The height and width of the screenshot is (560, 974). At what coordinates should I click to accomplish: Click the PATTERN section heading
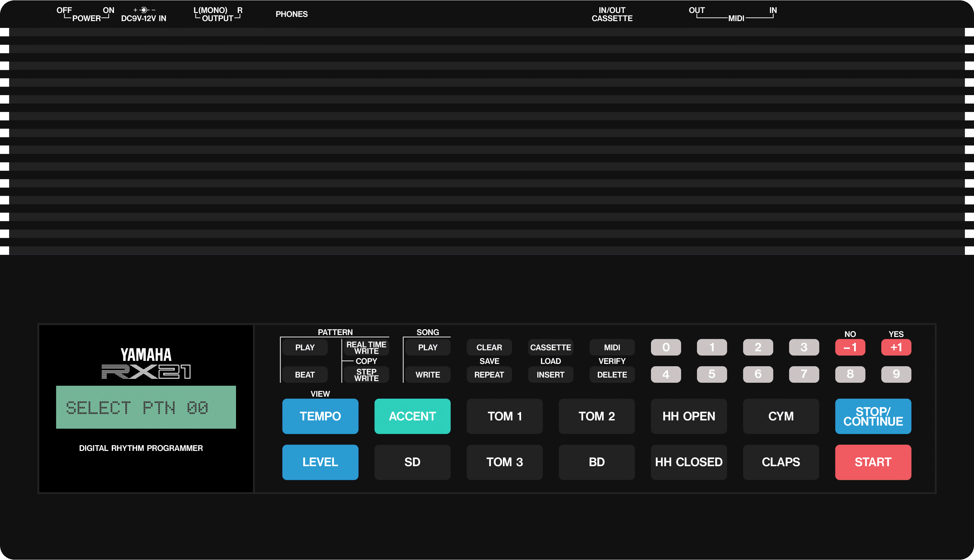(x=335, y=332)
